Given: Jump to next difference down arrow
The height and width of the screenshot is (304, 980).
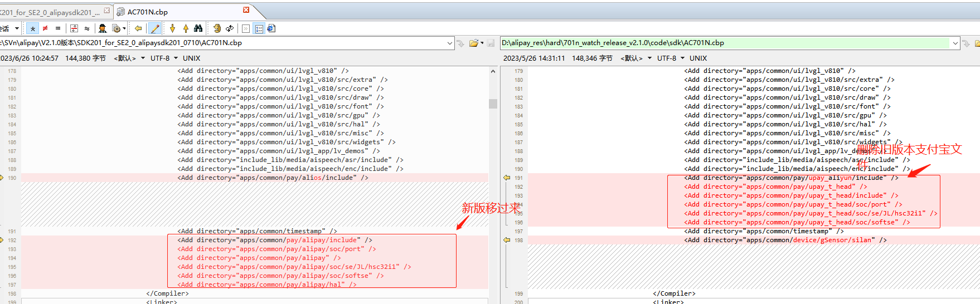Looking at the screenshot, I should 172,28.
